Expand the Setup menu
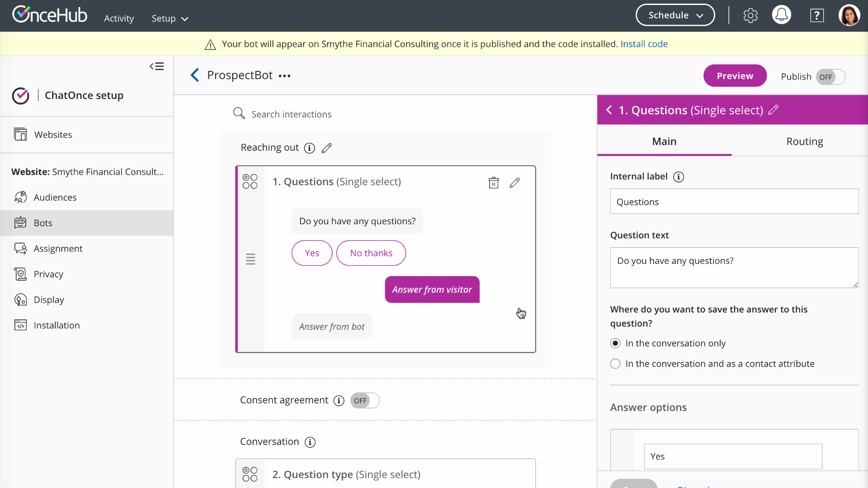 click(x=170, y=19)
